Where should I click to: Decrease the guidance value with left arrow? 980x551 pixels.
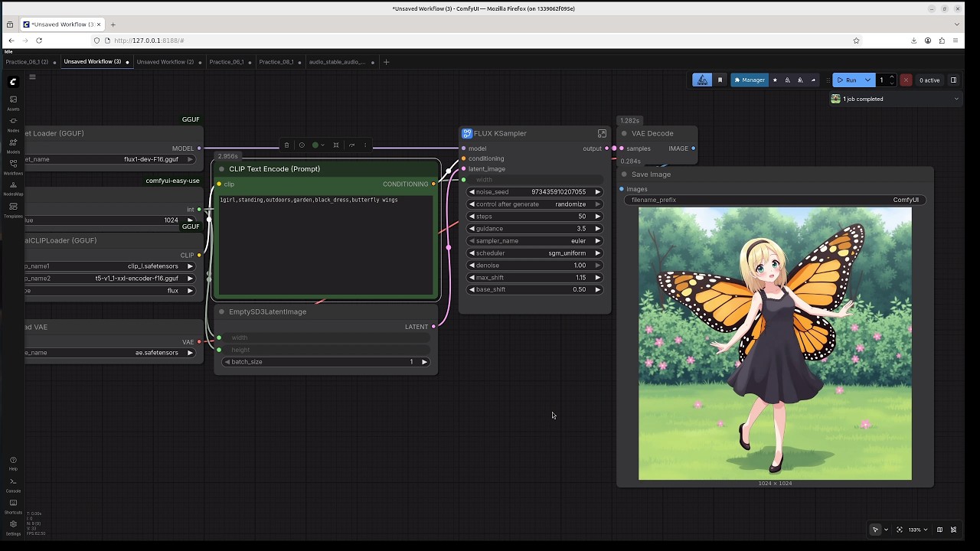(x=472, y=229)
